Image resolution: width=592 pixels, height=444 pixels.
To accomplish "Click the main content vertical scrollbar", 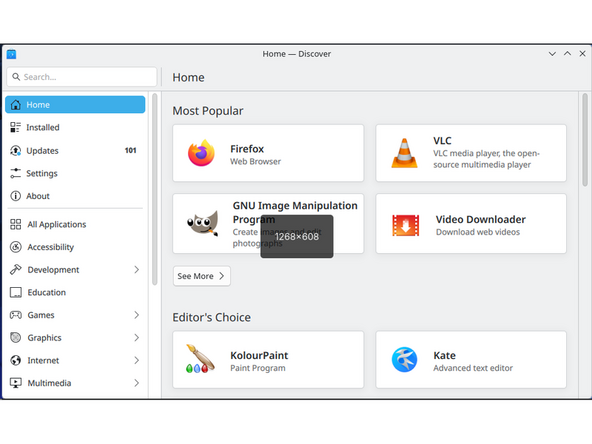I will pyautogui.click(x=585, y=140).
